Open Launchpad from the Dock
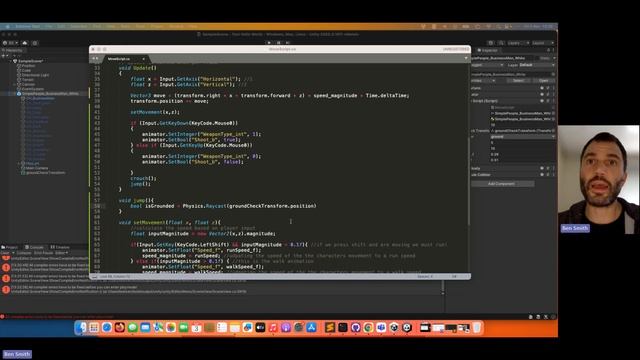640x360 pixels. [x=94, y=327]
